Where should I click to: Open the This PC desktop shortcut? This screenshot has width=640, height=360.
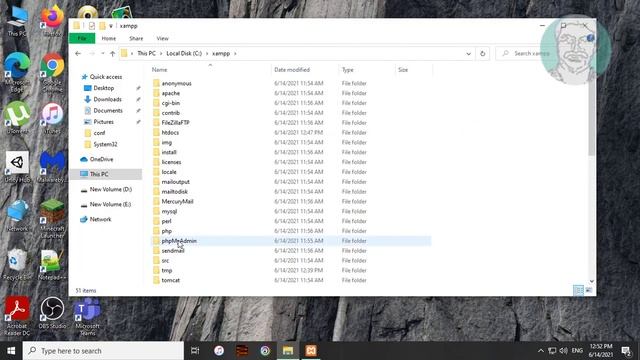[17, 20]
